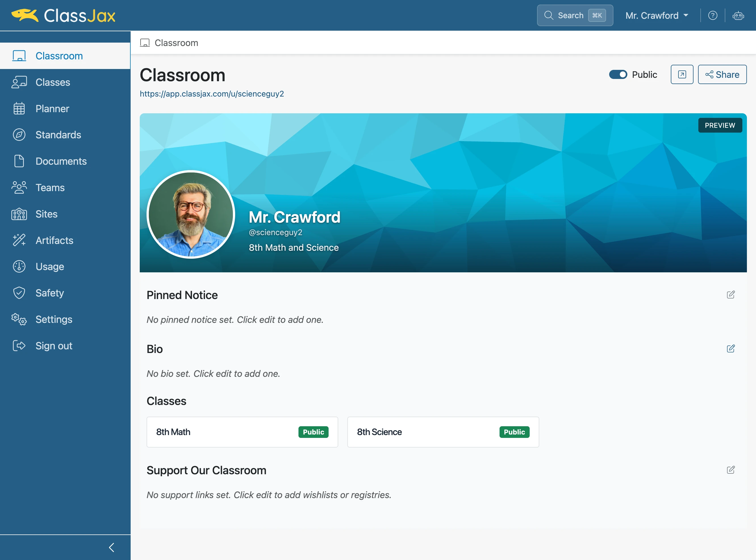
Task: Open Classes from the sidebar
Action: click(65, 82)
